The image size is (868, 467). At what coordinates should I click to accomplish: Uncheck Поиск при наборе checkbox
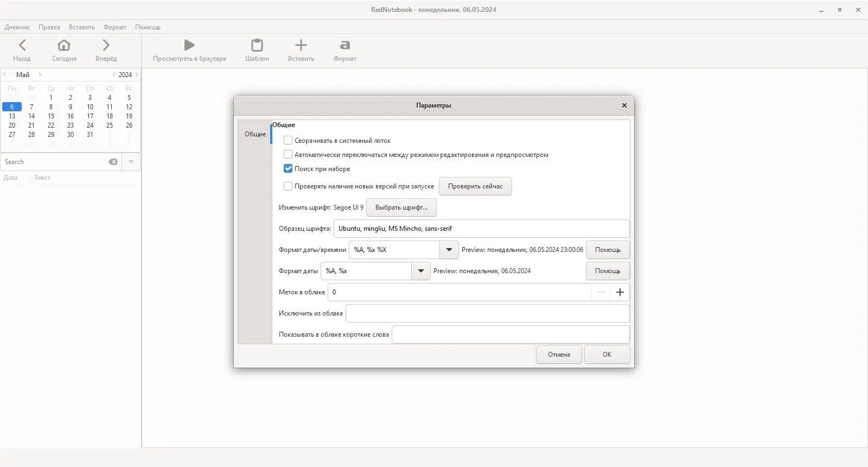click(x=288, y=168)
